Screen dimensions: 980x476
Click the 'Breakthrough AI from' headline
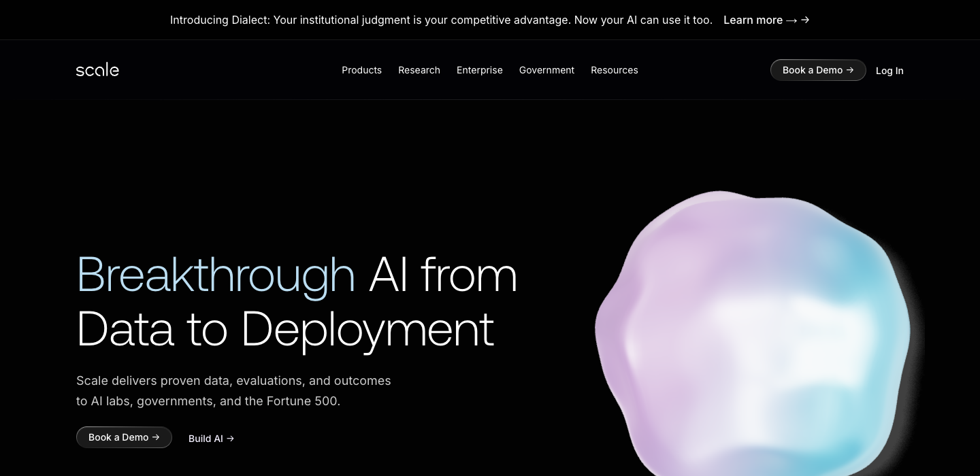coord(297,275)
